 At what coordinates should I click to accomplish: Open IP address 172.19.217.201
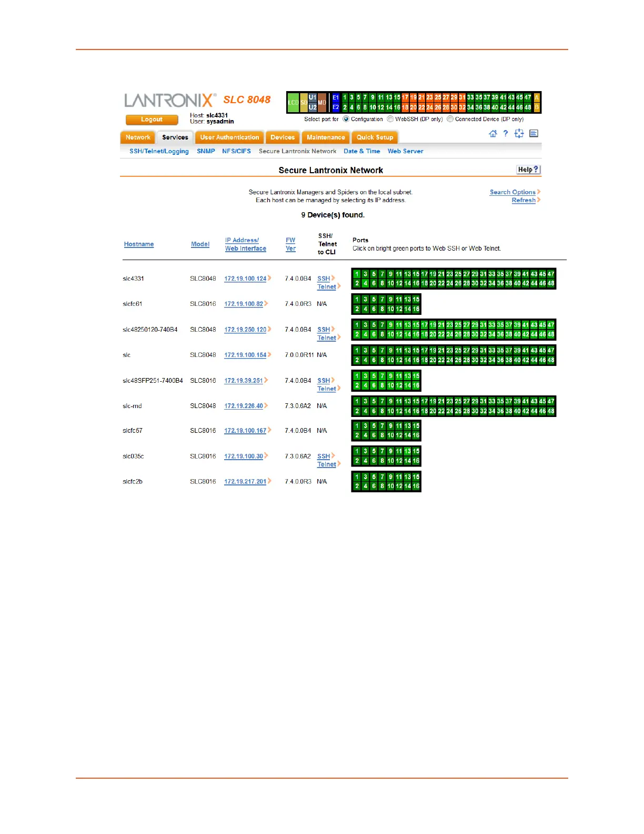pyautogui.click(x=245, y=481)
